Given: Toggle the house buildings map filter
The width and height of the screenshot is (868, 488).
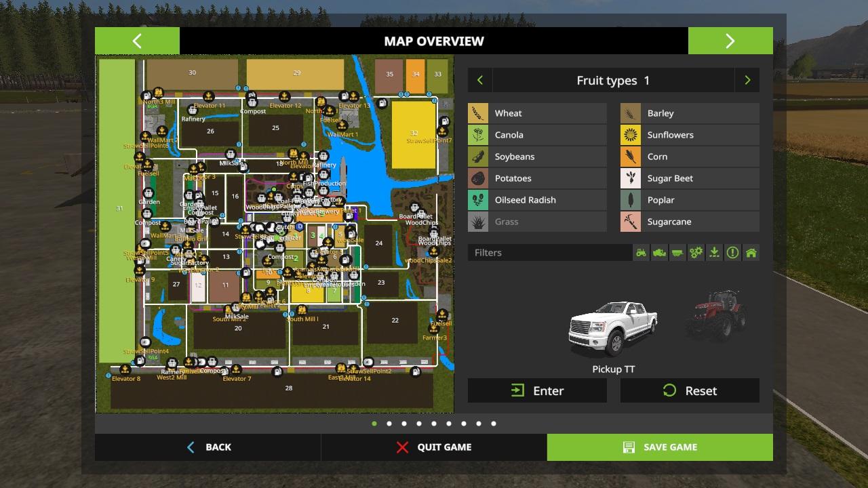Looking at the screenshot, I should [x=751, y=253].
